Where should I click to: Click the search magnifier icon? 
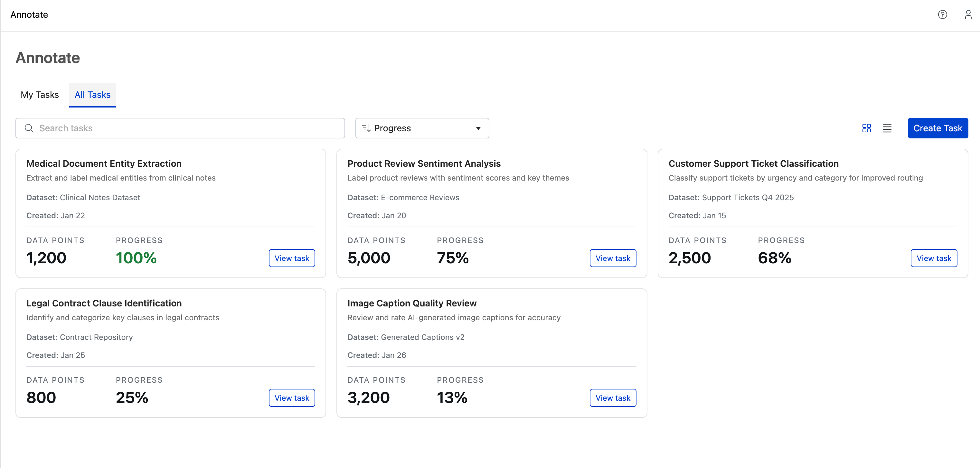(29, 128)
